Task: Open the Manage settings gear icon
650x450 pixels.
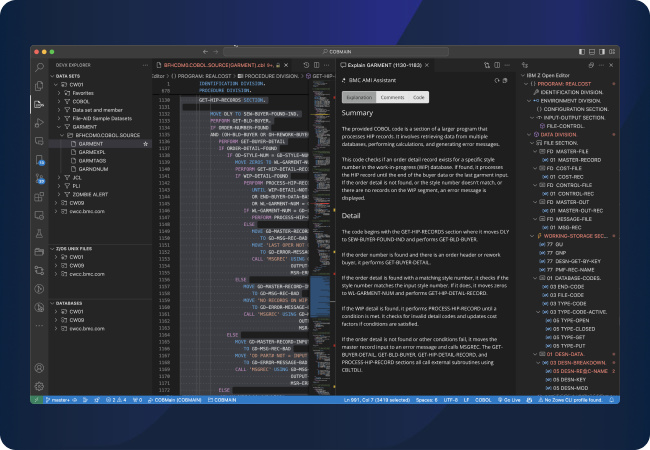Action: pos(39,384)
